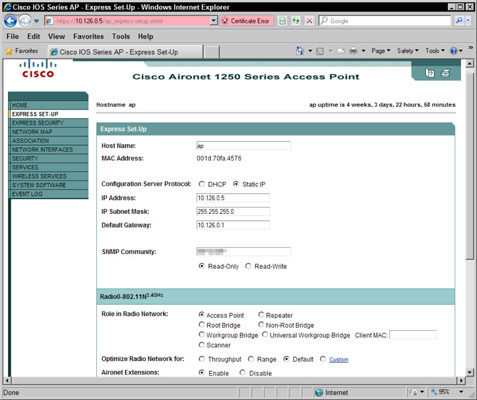The width and height of the screenshot is (477, 400).
Task: Click the Print toolbar icon
Action: click(x=353, y=51)
